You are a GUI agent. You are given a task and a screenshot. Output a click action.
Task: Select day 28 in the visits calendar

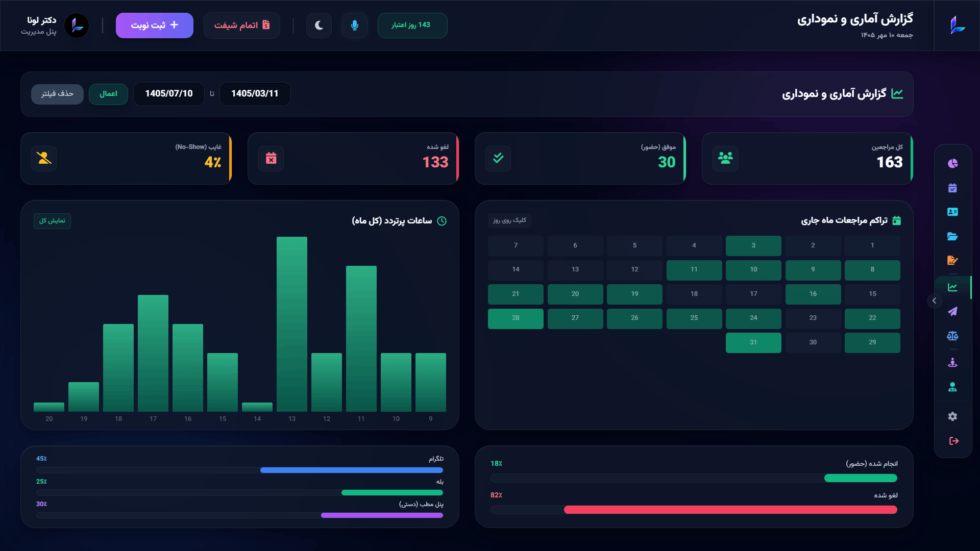tap(516, 318)
